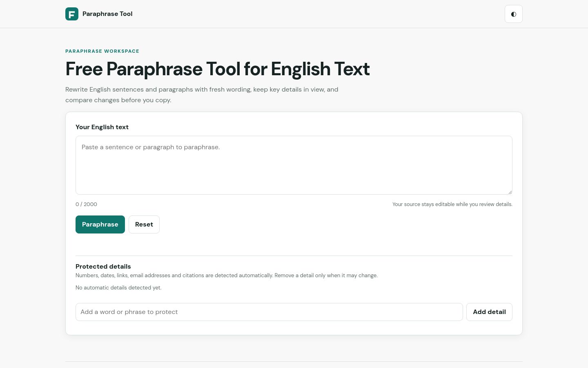This screenshot has width=588, height=368.
Task: Grab the text area resize handle
Action: point(510,192)
